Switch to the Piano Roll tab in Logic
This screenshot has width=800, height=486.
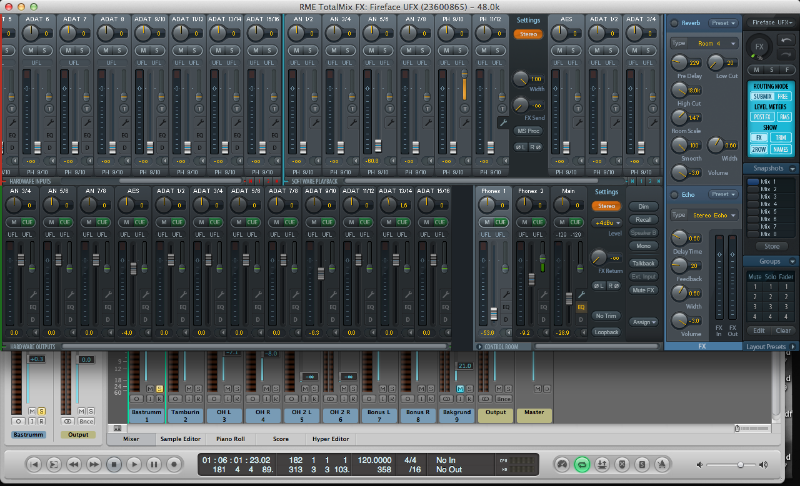click(x=230, y=439)
